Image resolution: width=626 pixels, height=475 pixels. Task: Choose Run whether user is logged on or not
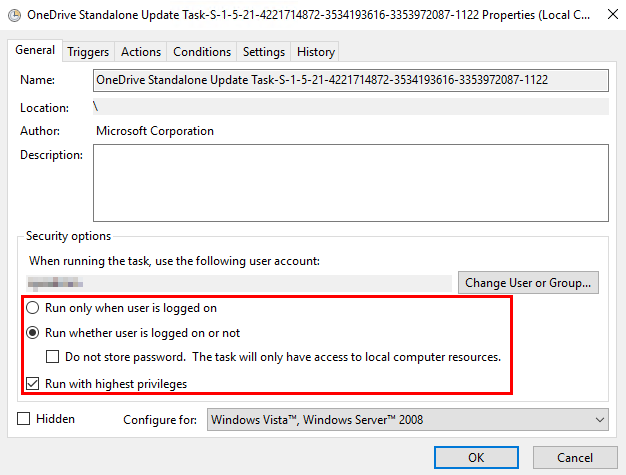point(32,333)
